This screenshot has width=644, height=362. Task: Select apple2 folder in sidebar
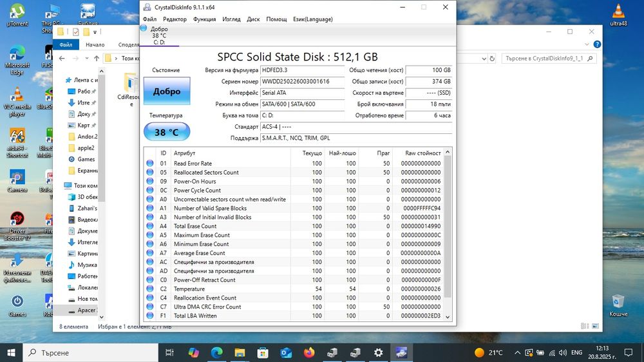(x=86, y=148)
